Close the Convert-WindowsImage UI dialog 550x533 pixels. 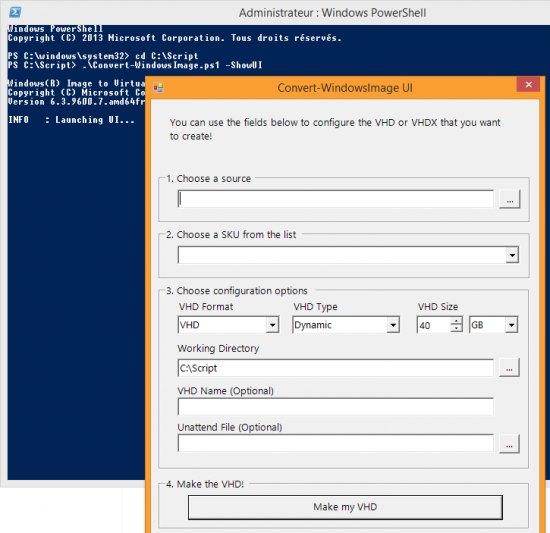tap(528, 85)
